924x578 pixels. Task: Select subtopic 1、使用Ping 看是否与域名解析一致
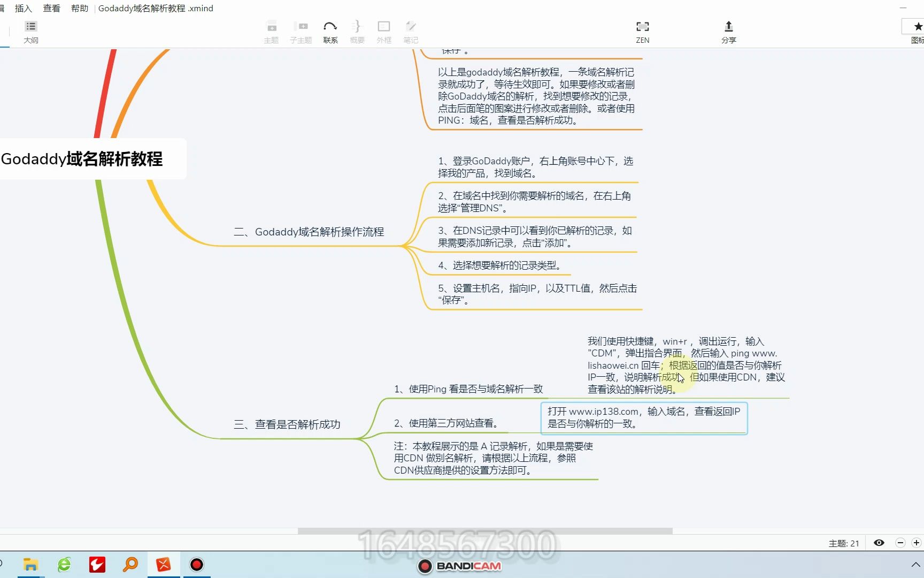(468, 389)
